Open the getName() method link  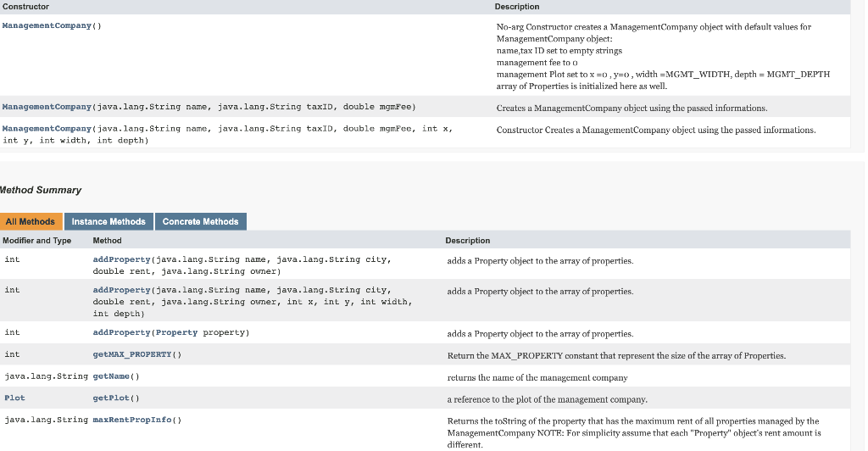point(111,376)
